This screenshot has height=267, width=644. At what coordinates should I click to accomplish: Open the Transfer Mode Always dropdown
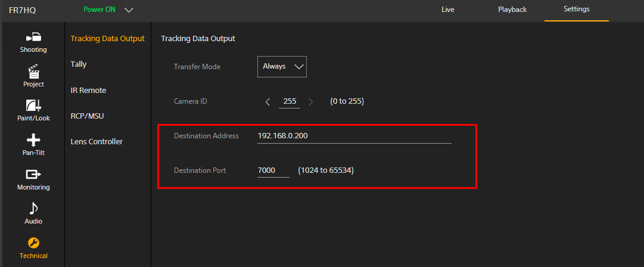[282, 67]
